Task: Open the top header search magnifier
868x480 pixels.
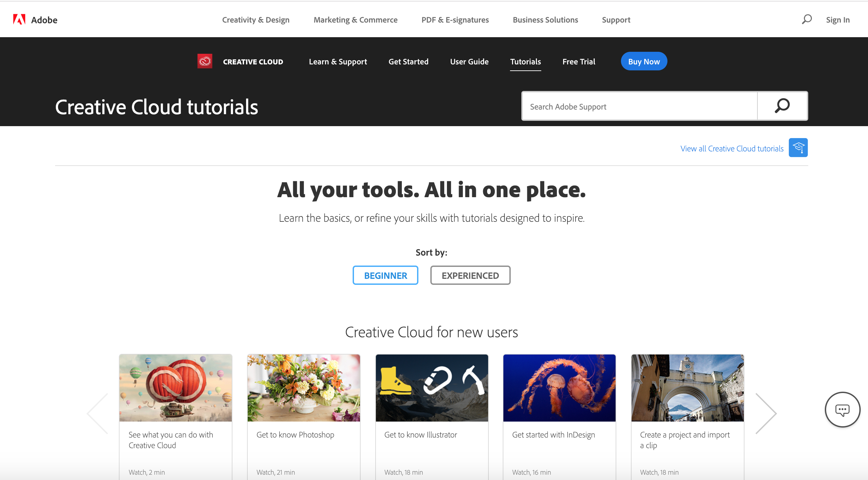Action: point(807,19)
